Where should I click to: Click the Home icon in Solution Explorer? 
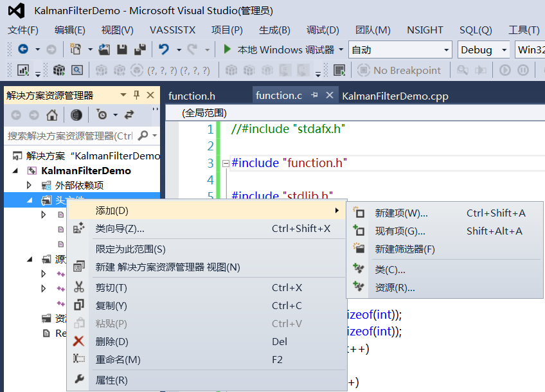tap(52, 114)
